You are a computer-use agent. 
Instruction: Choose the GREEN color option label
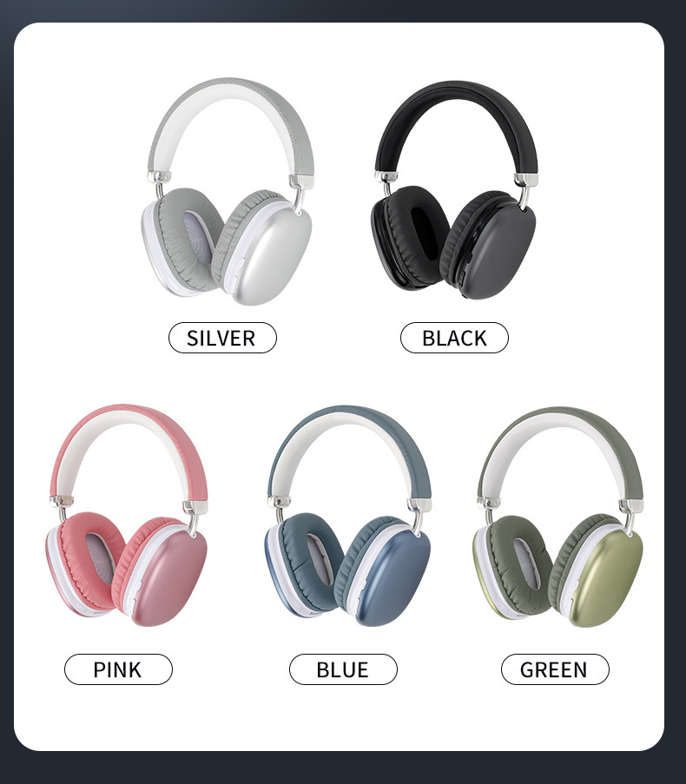[555, 669]
